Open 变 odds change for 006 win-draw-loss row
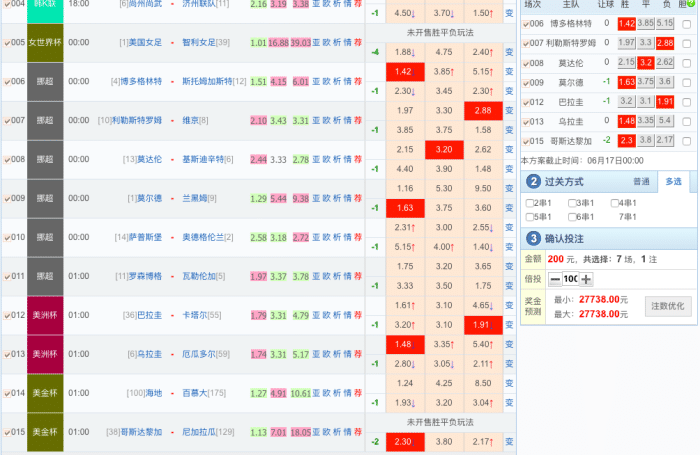700x455 pixels. click(509, 72)
